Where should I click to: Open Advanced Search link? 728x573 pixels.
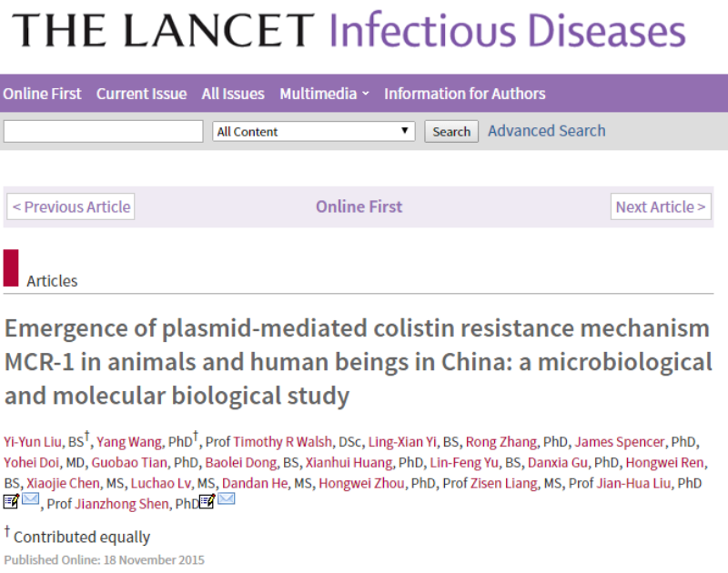[x=547, y=131]
